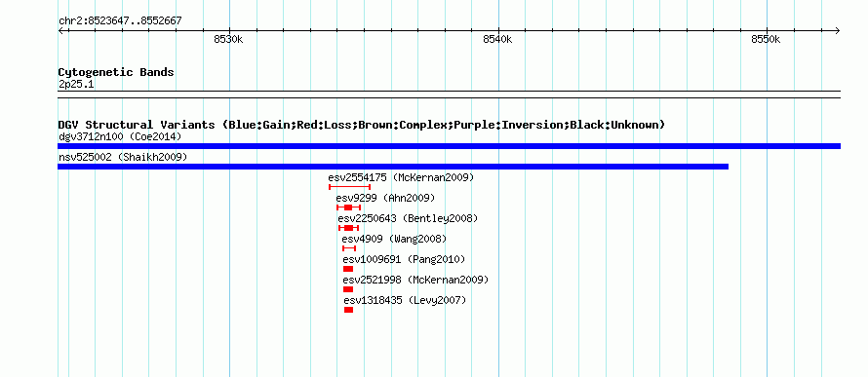
Task: Click the red loss glyph for esv4909
Action: click(x=349, y=248)
